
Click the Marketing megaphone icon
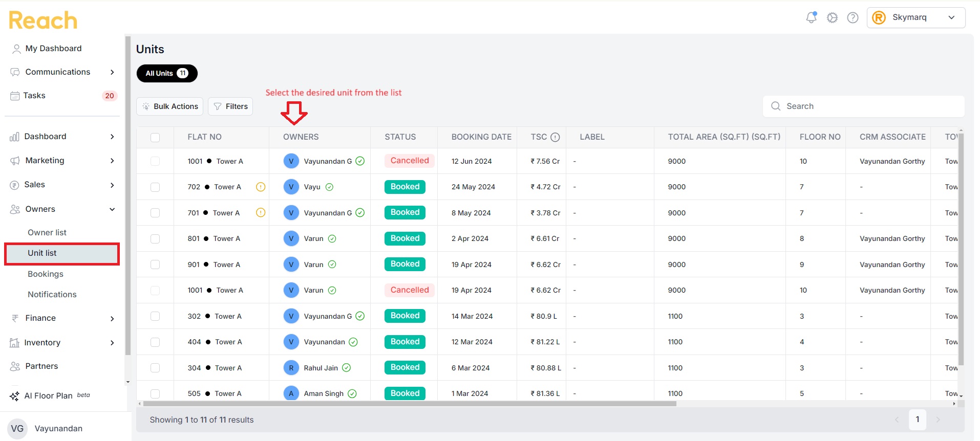(15, 161)
